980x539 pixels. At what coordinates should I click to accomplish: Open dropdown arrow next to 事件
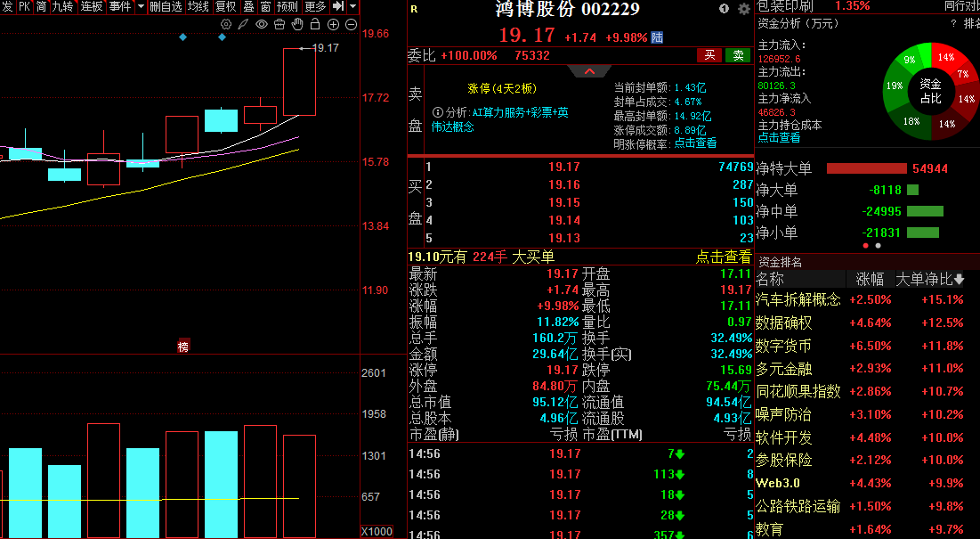[x=141, y=6]
